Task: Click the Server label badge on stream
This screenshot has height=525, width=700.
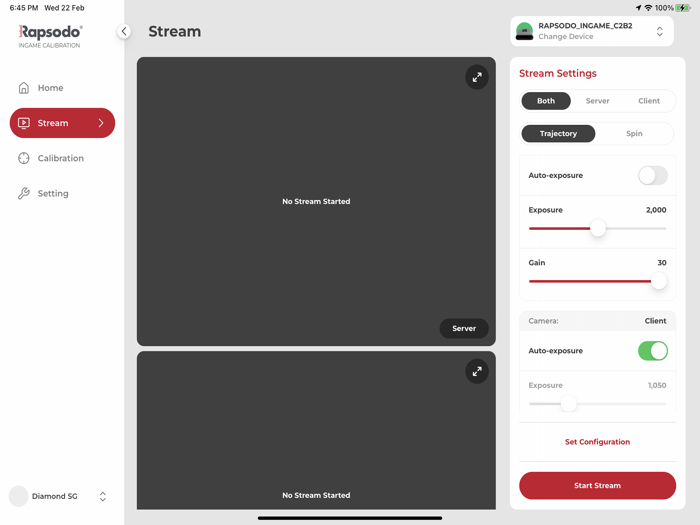Action: [464, 329]
